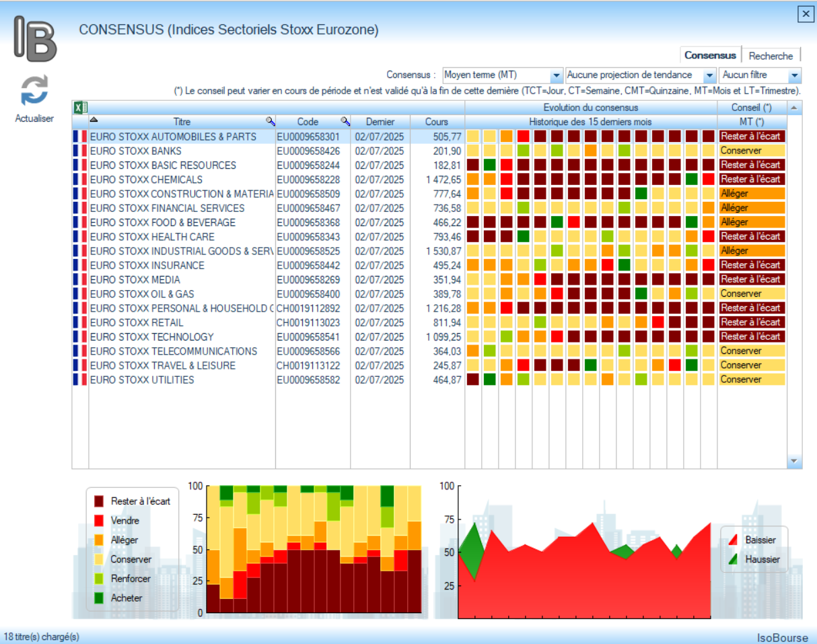Select EURO STOXX TELECOMMUNICATIONS row
Screen dimensions: 817x644
(x=429, y=351)
